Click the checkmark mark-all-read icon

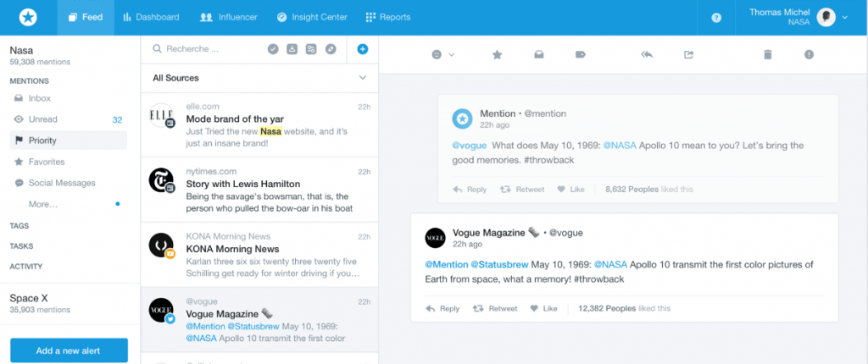[x=273, y=49]
